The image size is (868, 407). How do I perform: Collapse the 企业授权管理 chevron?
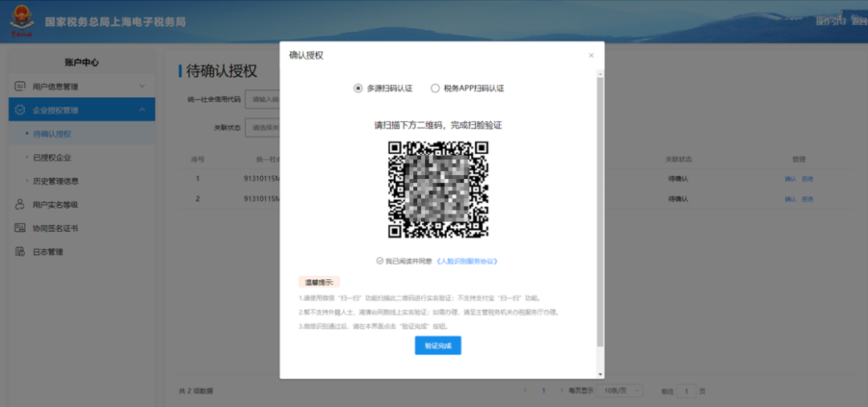[142, 109]
